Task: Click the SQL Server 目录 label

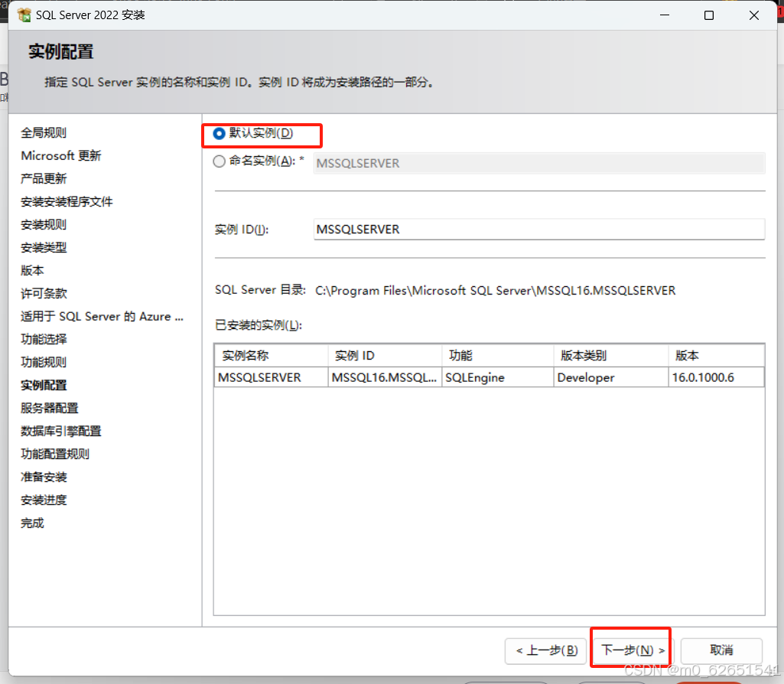Action: (x=260, y=290)
